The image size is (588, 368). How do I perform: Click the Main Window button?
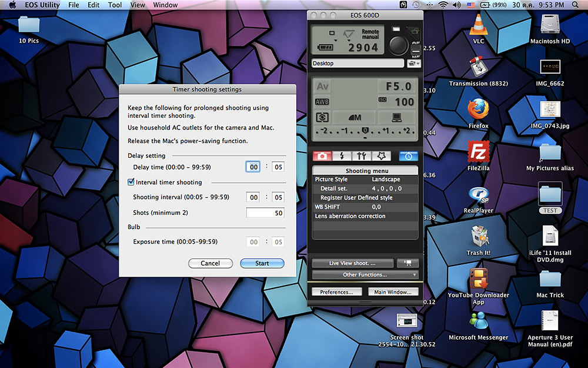(393, 292)
